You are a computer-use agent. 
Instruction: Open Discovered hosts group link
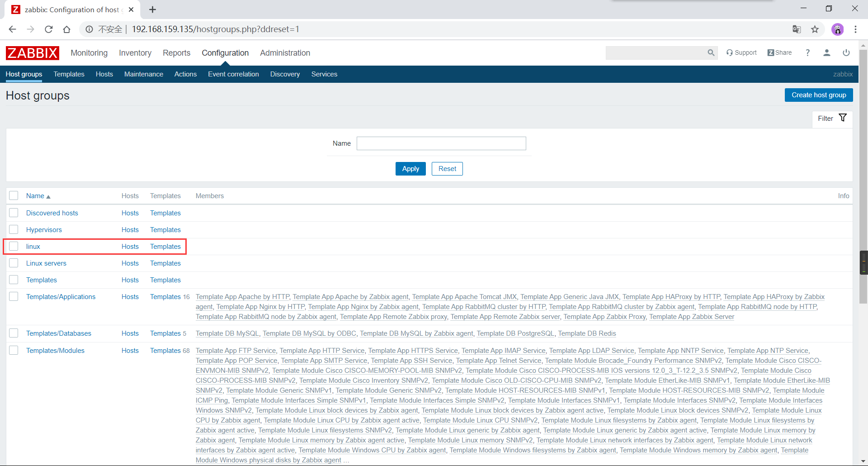(x=52, y=213)
